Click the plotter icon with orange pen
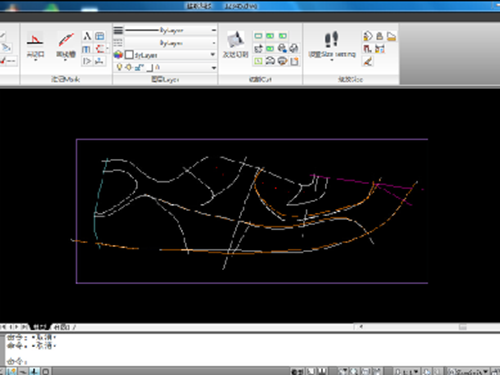Screen dimensions: 500x375 pyautogui.click(x=282, y=61)
